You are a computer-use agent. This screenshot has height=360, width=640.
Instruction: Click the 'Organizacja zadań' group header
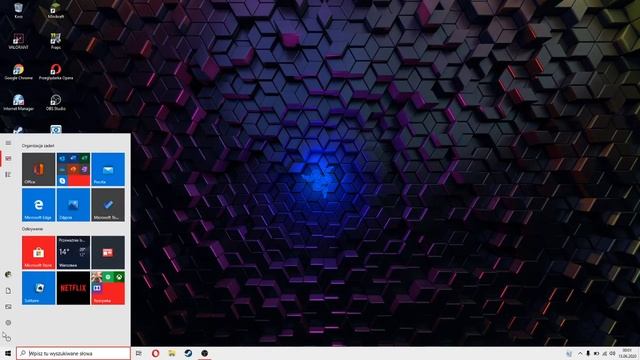(x=38, y=146)
